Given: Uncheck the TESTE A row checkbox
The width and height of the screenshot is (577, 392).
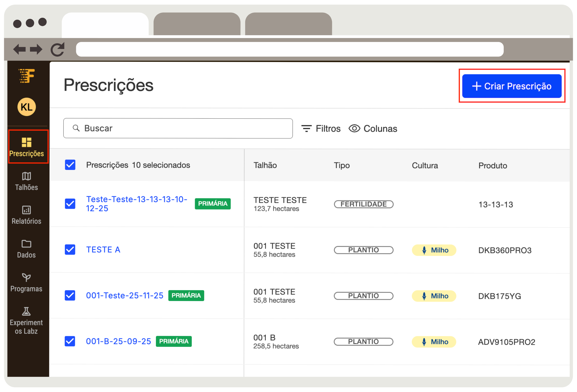Looking at the screenshot, I should point(70,250).
